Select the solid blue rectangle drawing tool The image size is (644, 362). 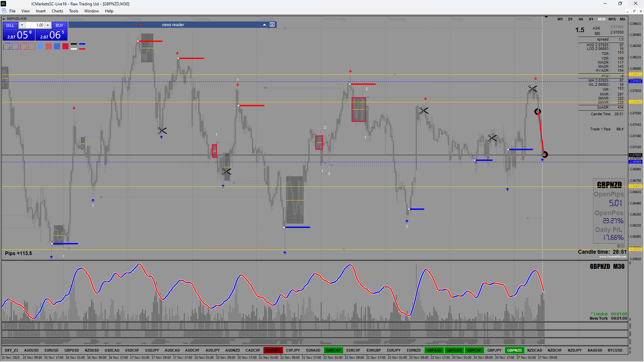tap(7, 47)
